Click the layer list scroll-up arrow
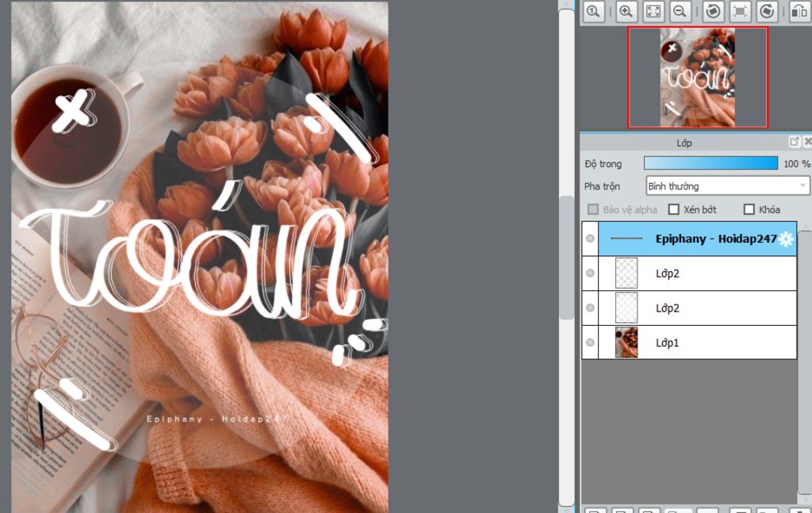The height and width of the screenshot is (513, 812). coord(804,226)
